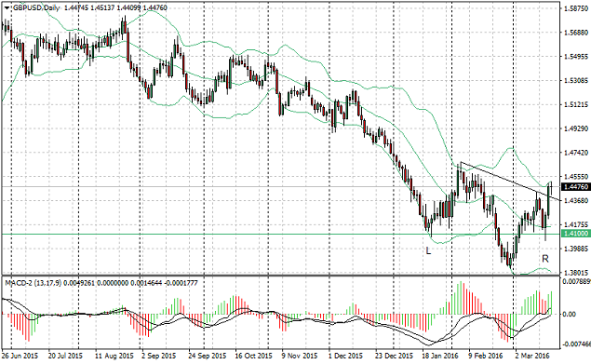Click the 2 Sep 2015 date label
Screen dimensions: 591x364
pos(159,356)
